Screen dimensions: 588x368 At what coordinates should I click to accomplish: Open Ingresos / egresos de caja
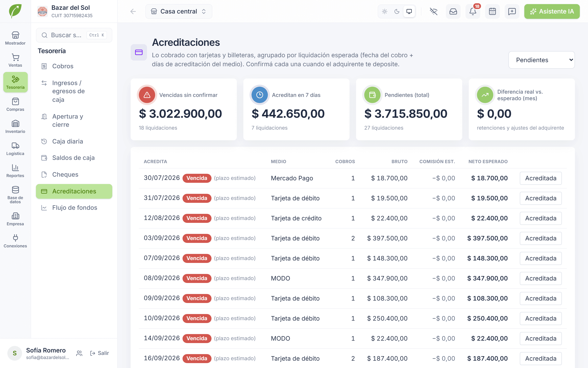coord(74,91)
